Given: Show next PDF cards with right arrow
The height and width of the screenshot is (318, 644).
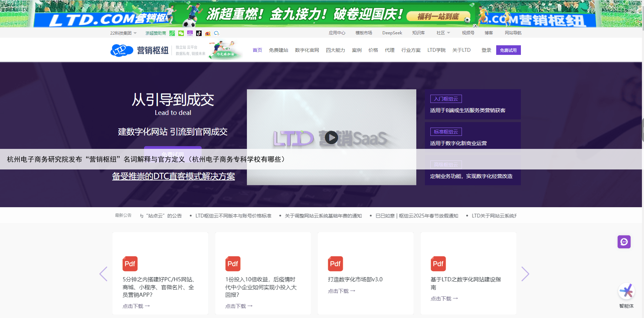Looking at the screenshot, I should [525, 274].
